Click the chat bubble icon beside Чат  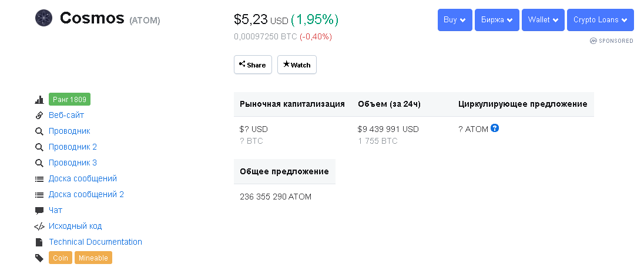point(39,211)
